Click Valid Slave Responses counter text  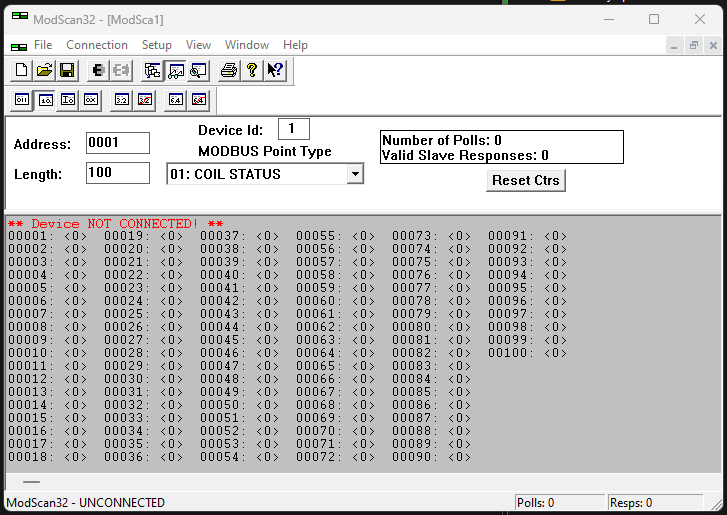[x=465, y=155]
